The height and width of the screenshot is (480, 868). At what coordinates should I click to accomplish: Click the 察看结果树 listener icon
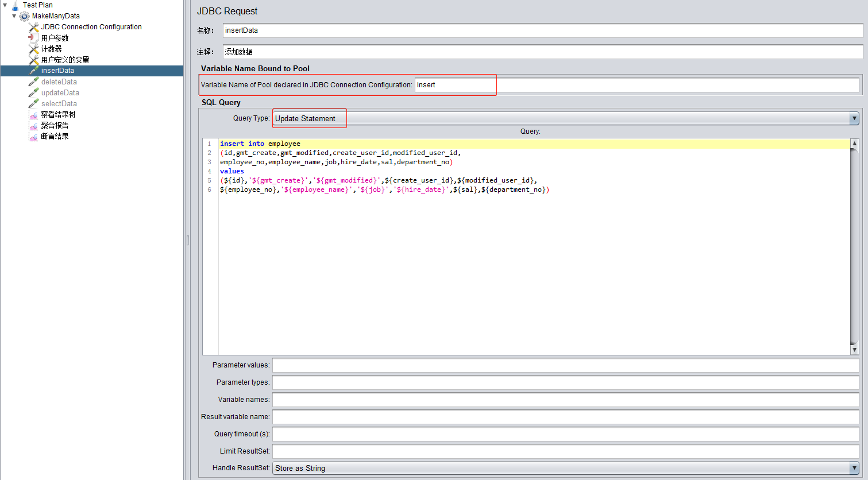coord(34,115)
